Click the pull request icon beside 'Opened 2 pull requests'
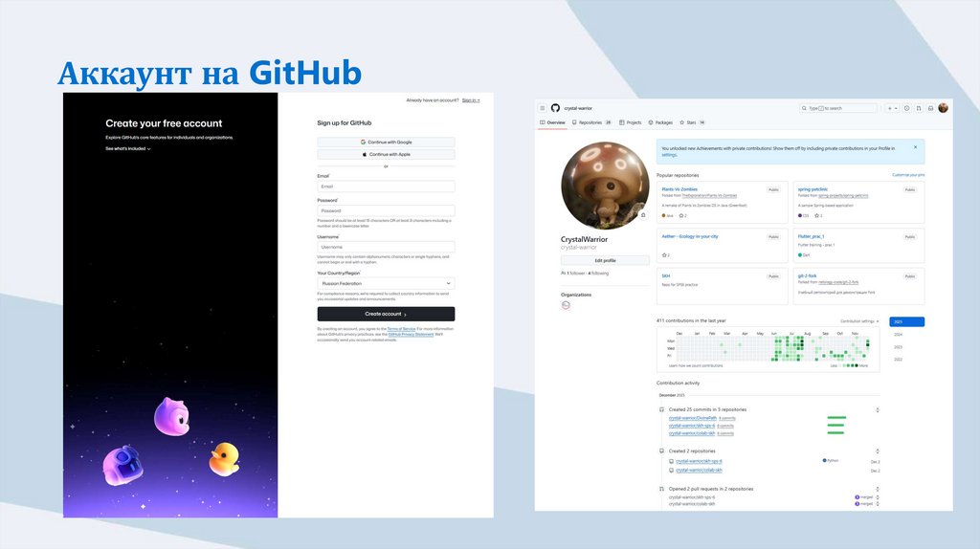Screen dimensions: 980x549 click(x=662, y=489)
